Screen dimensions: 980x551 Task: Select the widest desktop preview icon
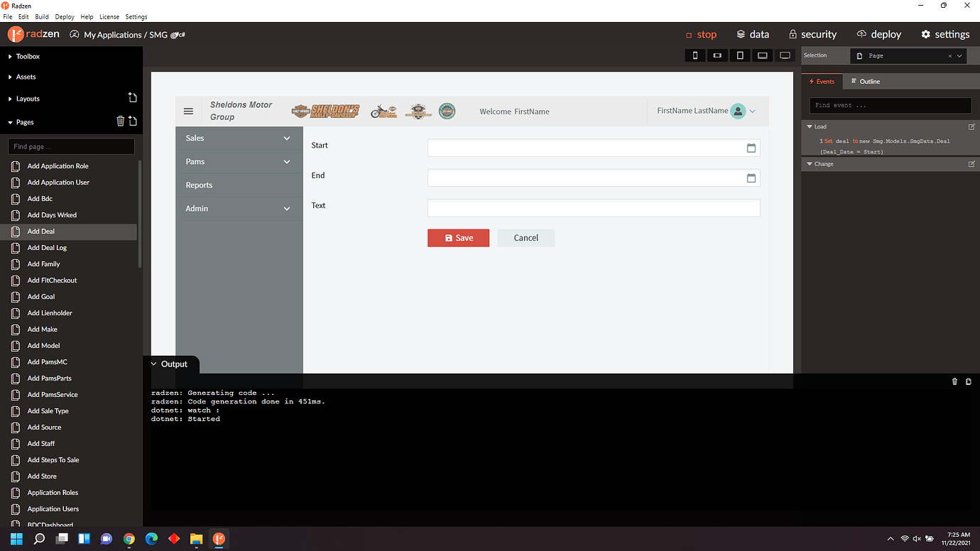tap(785, 55)
